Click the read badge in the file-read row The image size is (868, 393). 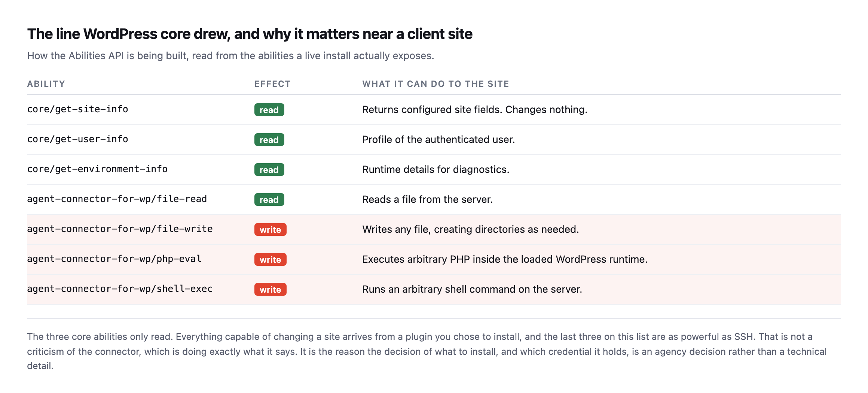tap(269, 199)
